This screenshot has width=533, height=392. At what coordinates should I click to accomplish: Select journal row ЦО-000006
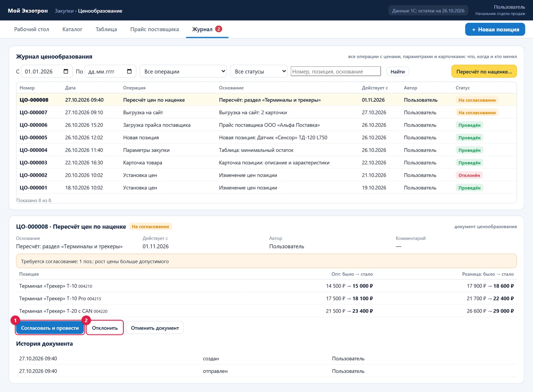(266, 125)
